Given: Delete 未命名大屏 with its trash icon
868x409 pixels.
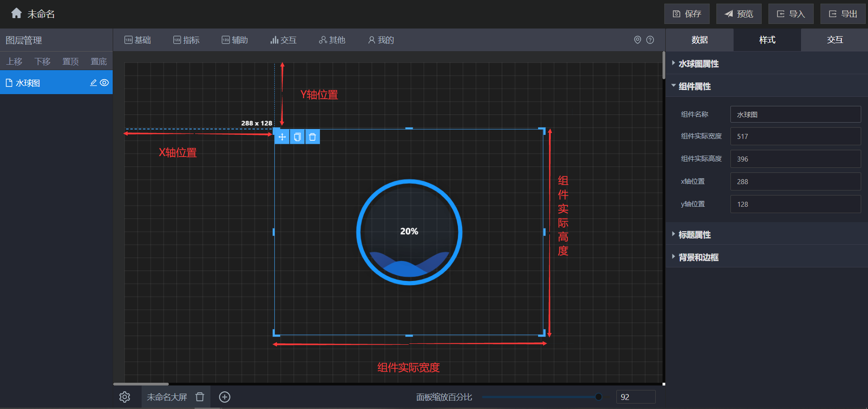Looking at the screenshot, I should [x=200, y=397].
